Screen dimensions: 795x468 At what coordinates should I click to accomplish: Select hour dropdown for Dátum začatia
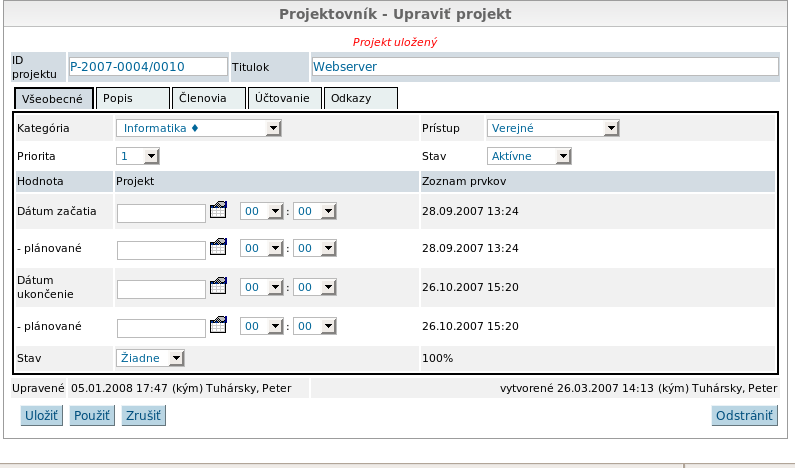point(262,211)
